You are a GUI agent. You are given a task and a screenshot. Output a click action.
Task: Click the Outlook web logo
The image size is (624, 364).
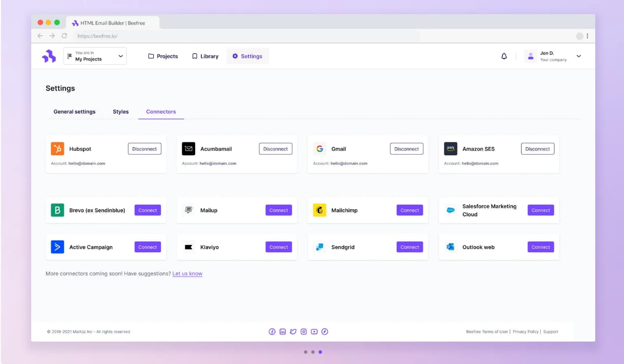coord(450,247)
